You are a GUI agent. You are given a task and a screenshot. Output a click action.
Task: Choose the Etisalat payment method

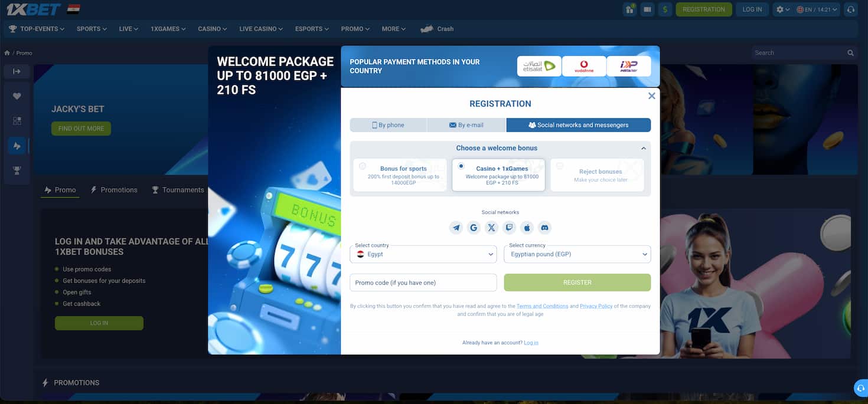(x=539, y=67)
